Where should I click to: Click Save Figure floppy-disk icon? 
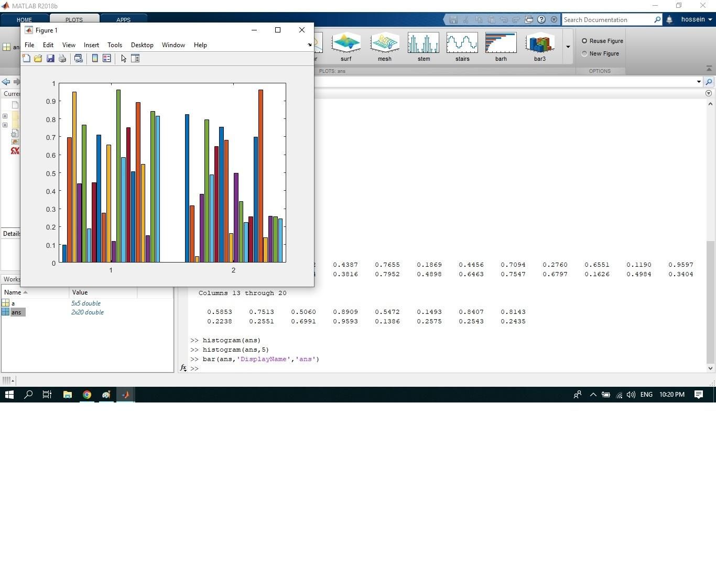point(50,59)
